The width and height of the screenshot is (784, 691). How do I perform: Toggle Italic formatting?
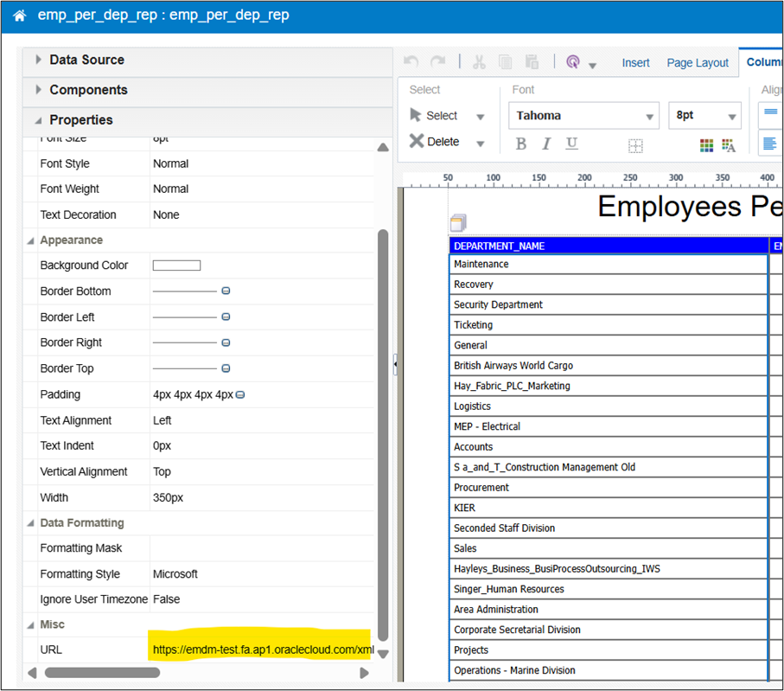point(546,144)
